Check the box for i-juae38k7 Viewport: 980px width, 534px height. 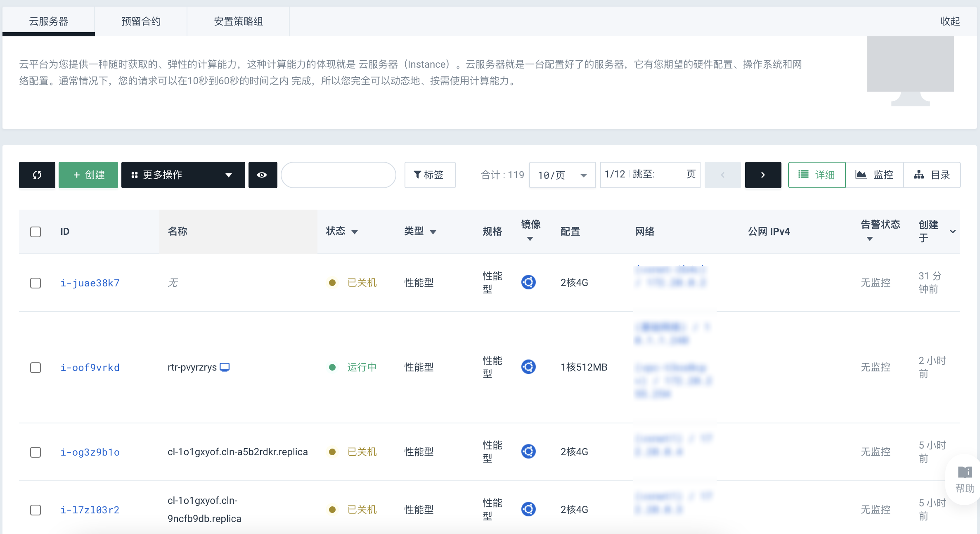36,283
